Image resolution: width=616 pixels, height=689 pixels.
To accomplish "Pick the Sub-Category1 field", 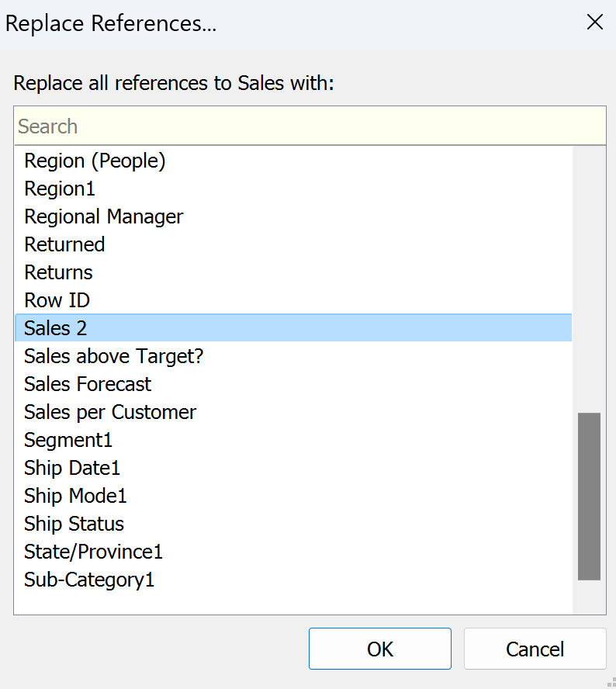I will [x=89, y=580].
